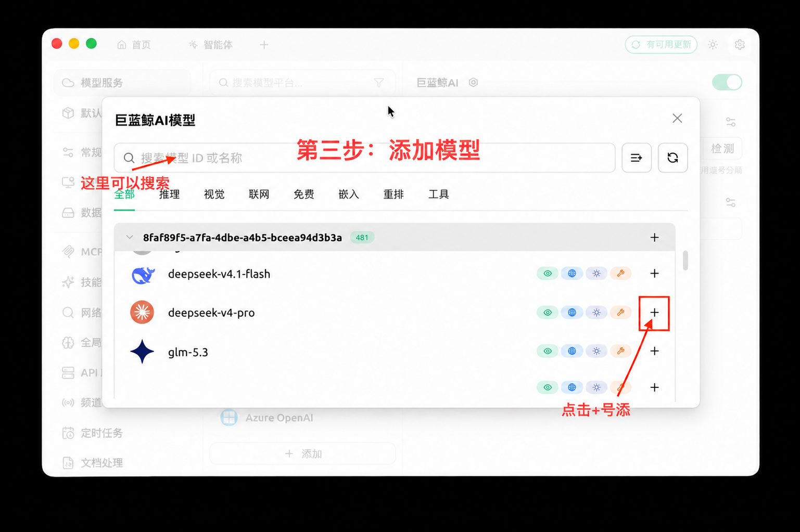This screenshot has width=800, height=532.
Task: Click the 481 model count badge
Action: pyautogui.click(x=362, y=238)
